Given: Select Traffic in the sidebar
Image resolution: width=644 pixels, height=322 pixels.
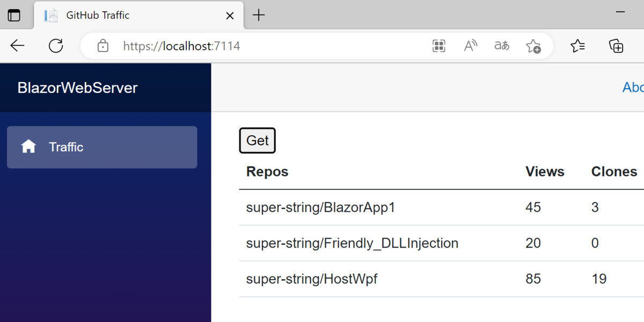Looking at the screenshot, I should point(67,147).
